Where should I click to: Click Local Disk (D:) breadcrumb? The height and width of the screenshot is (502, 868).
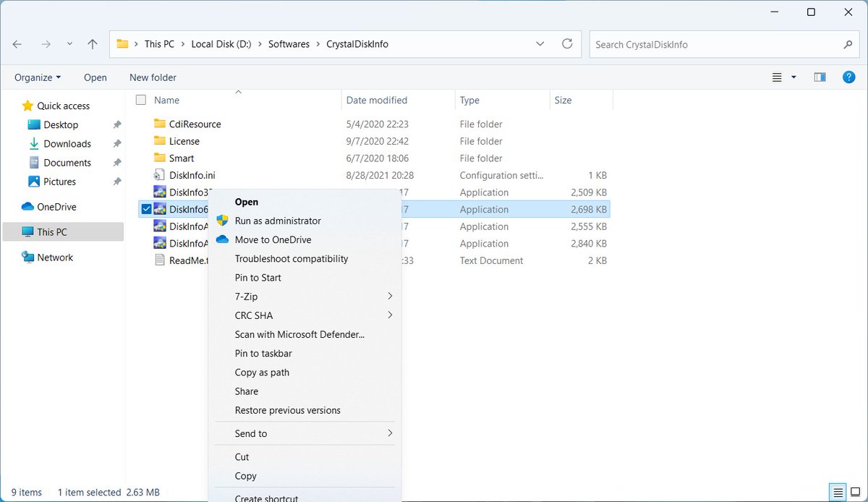[x=221, y=44]
